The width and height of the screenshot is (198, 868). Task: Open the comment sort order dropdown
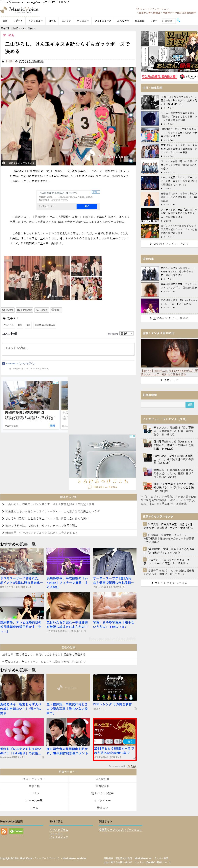tap(126, 334)
